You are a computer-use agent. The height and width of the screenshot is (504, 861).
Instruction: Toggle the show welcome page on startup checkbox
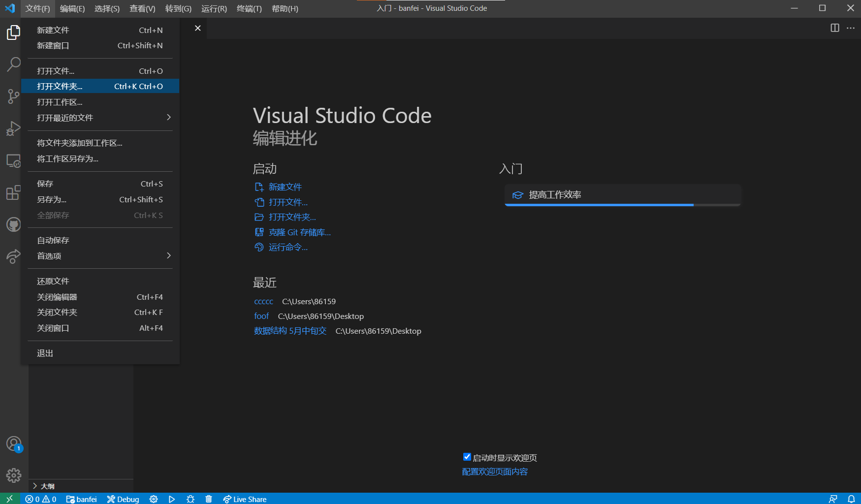coord(467,457)
